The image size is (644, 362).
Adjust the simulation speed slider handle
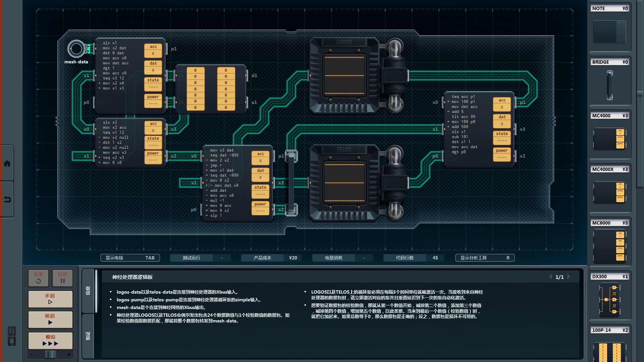[50, 354]
